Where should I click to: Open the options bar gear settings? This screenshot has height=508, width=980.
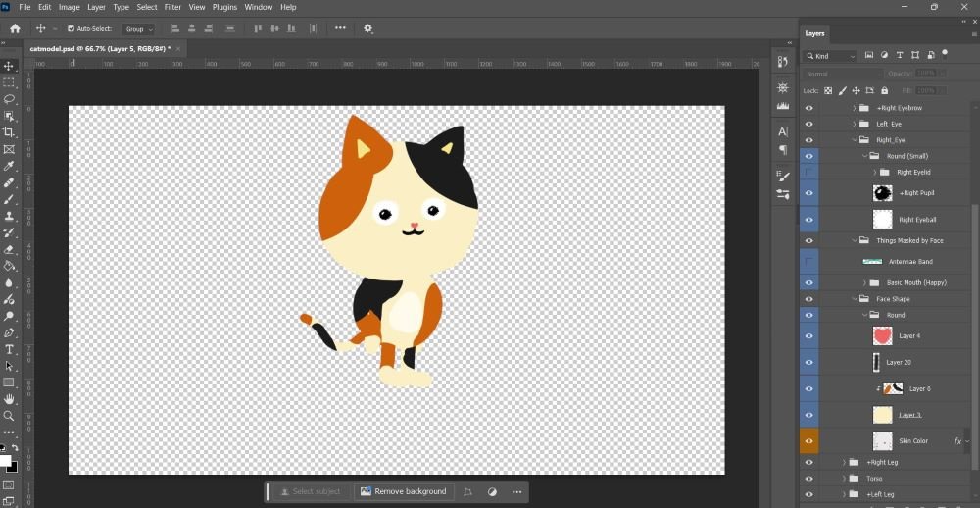tap(368, 29)
